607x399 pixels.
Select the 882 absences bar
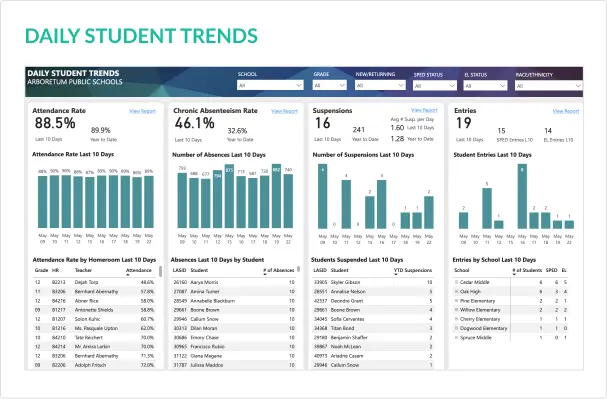(276, 196)
